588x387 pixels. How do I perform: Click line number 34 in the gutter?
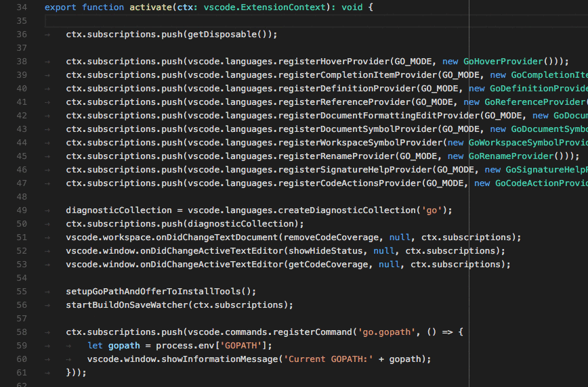pyautogui.click(x=21, y=7)
